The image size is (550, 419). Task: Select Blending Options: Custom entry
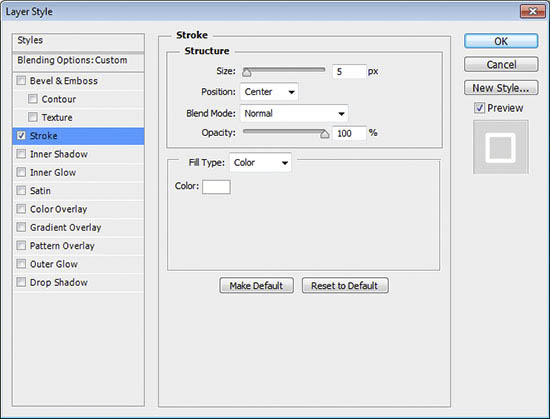[x=78, y=60]
